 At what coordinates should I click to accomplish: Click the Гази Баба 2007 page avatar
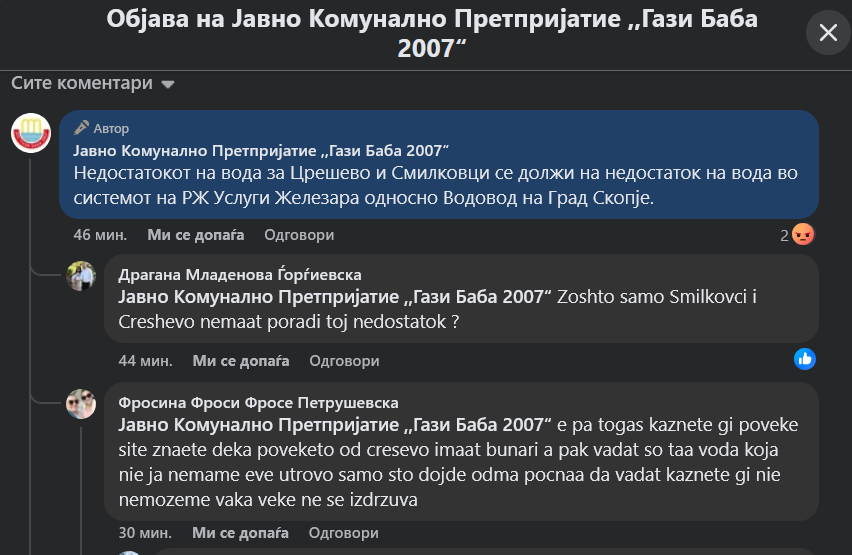[x=31, y=133]
